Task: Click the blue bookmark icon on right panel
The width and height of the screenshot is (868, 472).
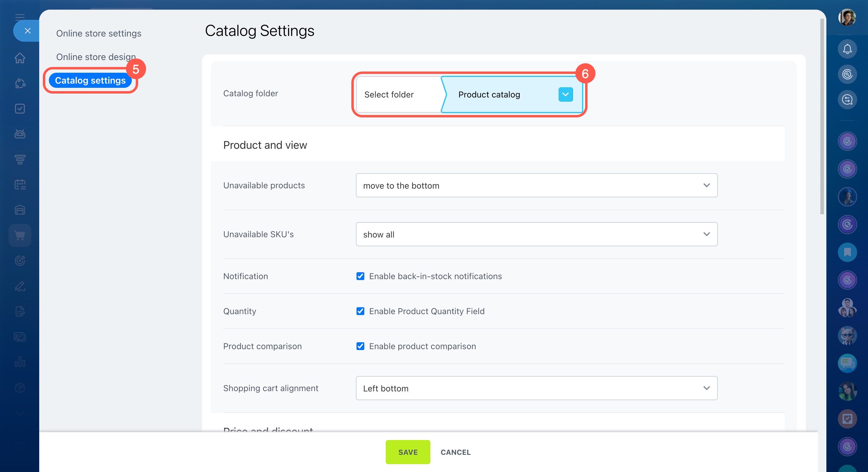Action: click(847, 252)
